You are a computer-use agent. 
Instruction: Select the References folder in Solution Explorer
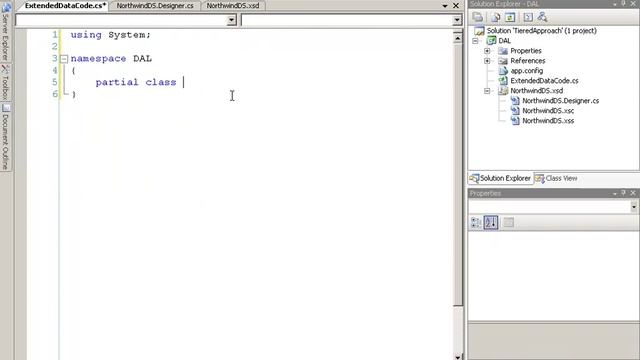pos(528,61)
